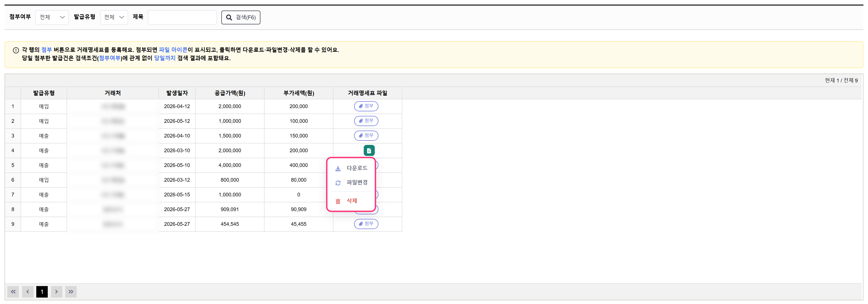This screenshot has width=868, height=304.
Task: Select the date cell 2026-03-10
Action: pyautogui.click(x=177, y=150)
